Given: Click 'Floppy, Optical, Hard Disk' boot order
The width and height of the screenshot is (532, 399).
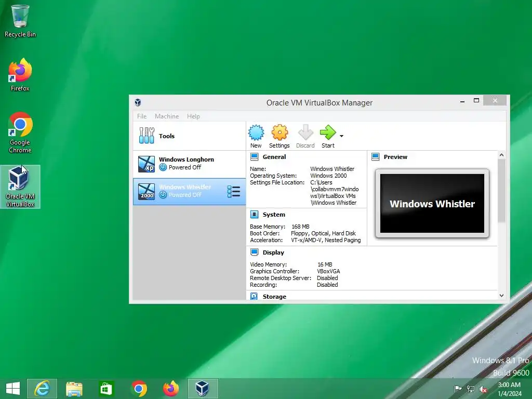Looking at the screenshot, I should tap(323, 233).
